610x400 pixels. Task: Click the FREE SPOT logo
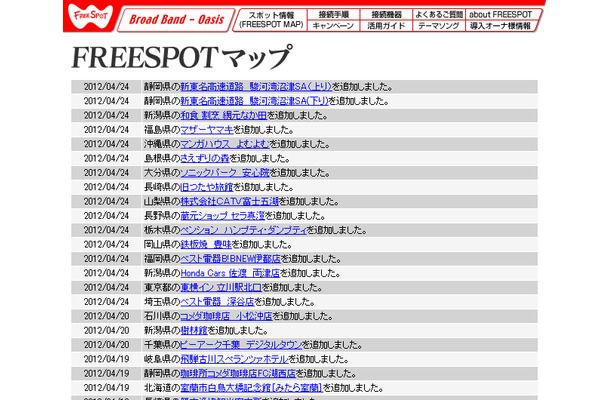tap(90, 16)
